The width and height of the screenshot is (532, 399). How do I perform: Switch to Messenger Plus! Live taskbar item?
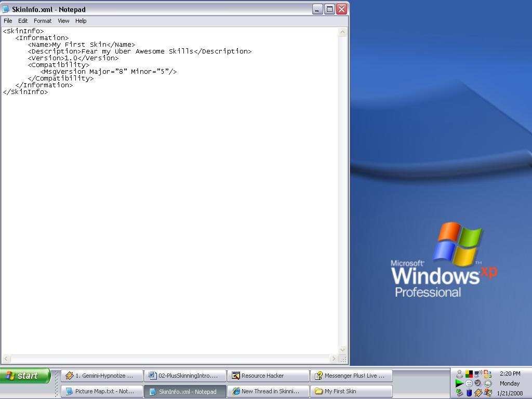coord(351,376)
